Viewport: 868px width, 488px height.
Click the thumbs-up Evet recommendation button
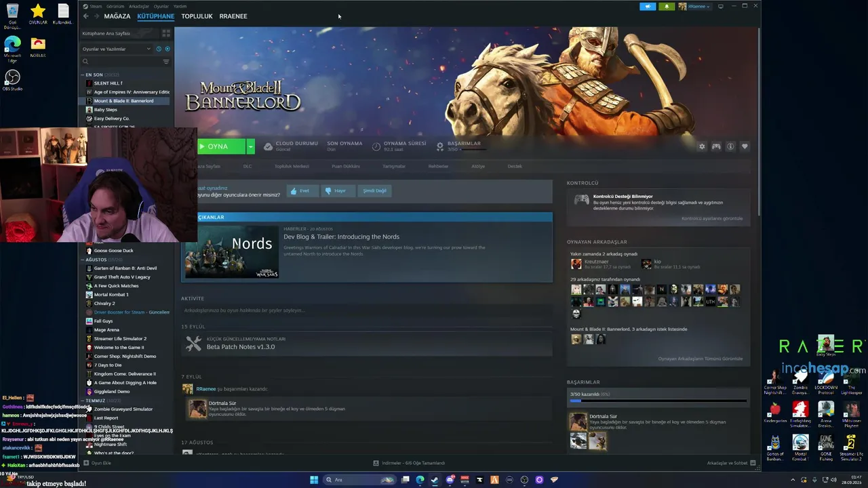coord(302,190)
